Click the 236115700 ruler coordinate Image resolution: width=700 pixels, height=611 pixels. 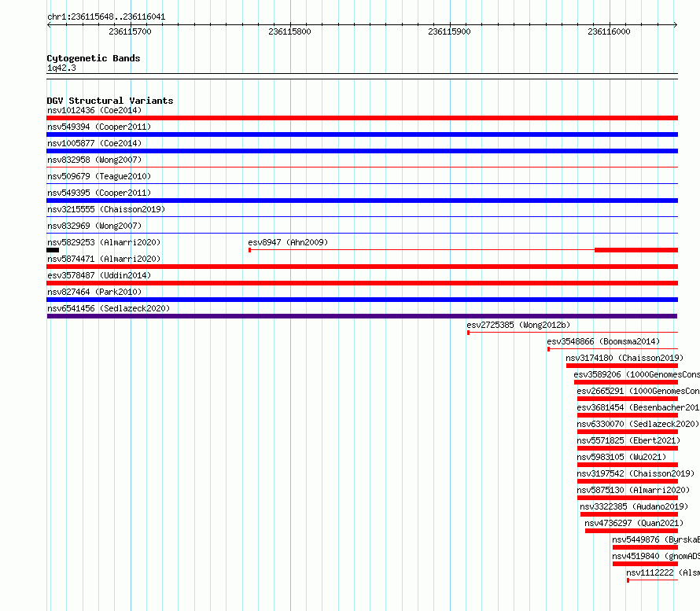[x=130, y=31]
